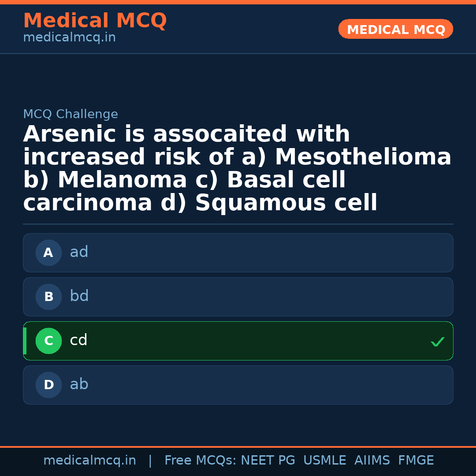Image resolution: width=476 pixels, height=476 pixels.
Task: Click the AIIMS footer text
Action: tap(372, 461)
